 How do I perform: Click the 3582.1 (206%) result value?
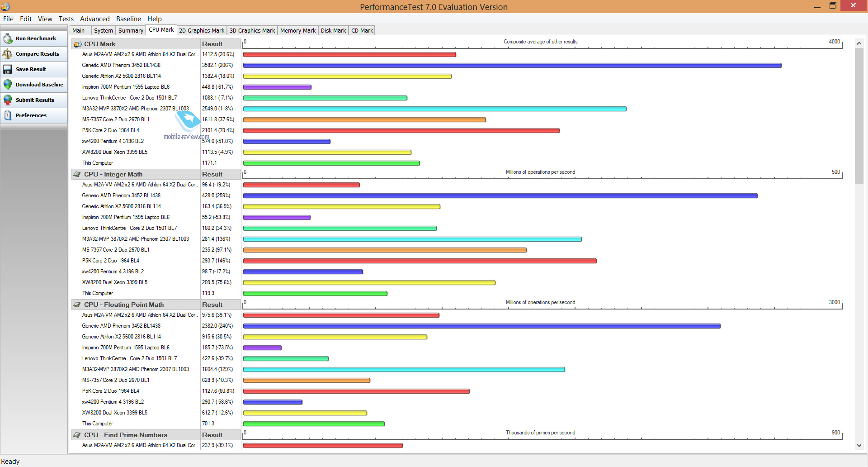[217, 65]
